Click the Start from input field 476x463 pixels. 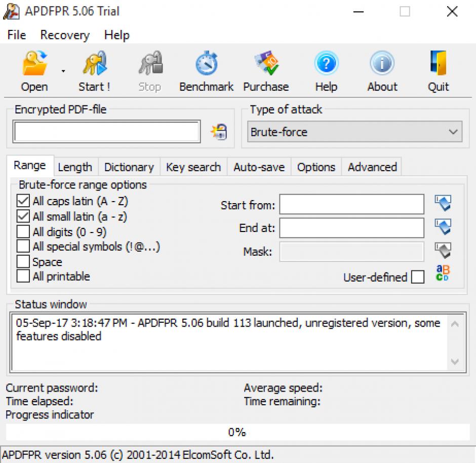[351, 204]
